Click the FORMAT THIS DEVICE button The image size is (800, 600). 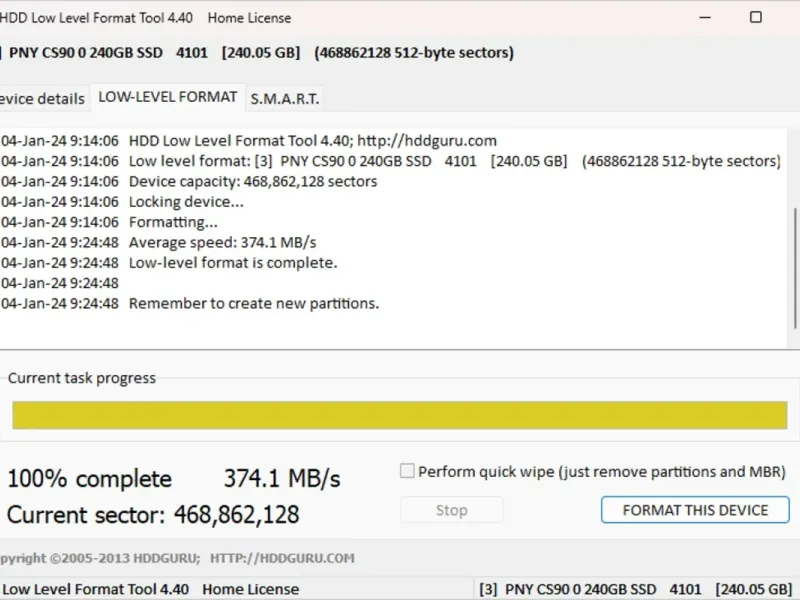(x=695, y=510)
